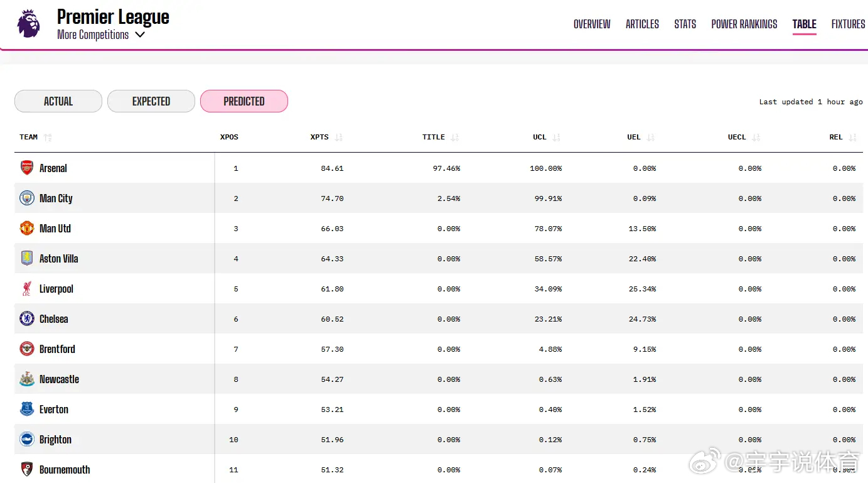Click Aston Villa's 22.40% UEL chance

[x=642, y=259]
